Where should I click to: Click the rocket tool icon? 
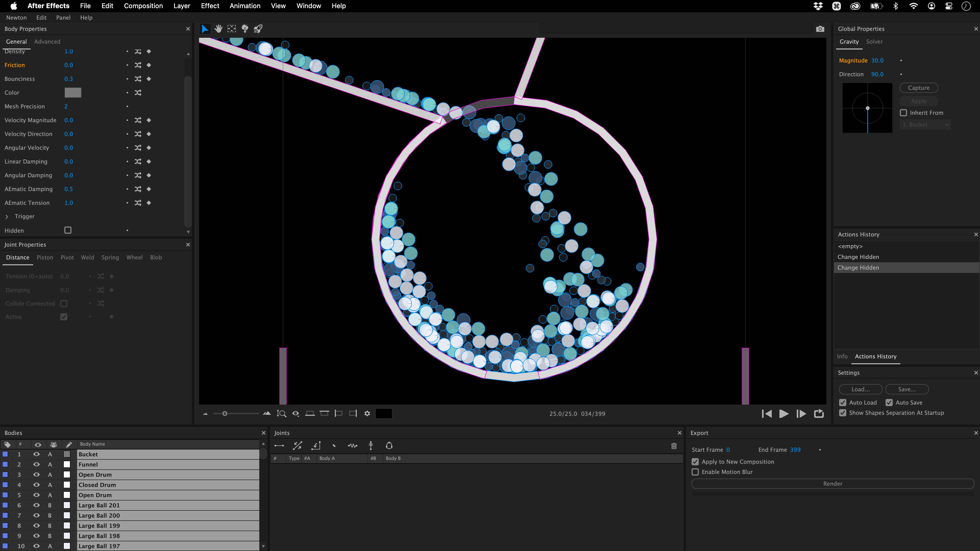pyautogui.click(x=258, y=29)
